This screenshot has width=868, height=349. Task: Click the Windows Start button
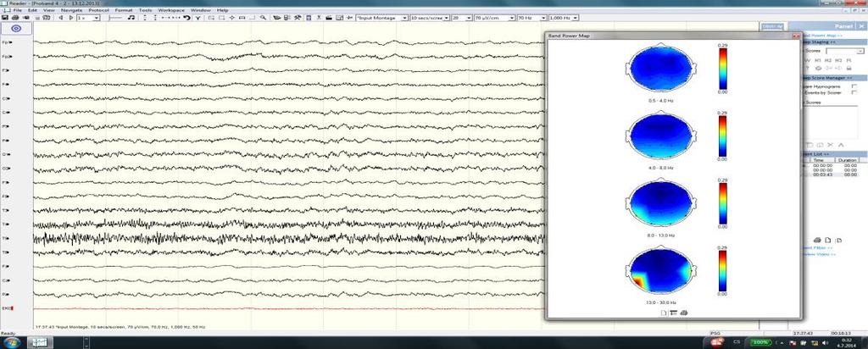[x=12, y=343]
